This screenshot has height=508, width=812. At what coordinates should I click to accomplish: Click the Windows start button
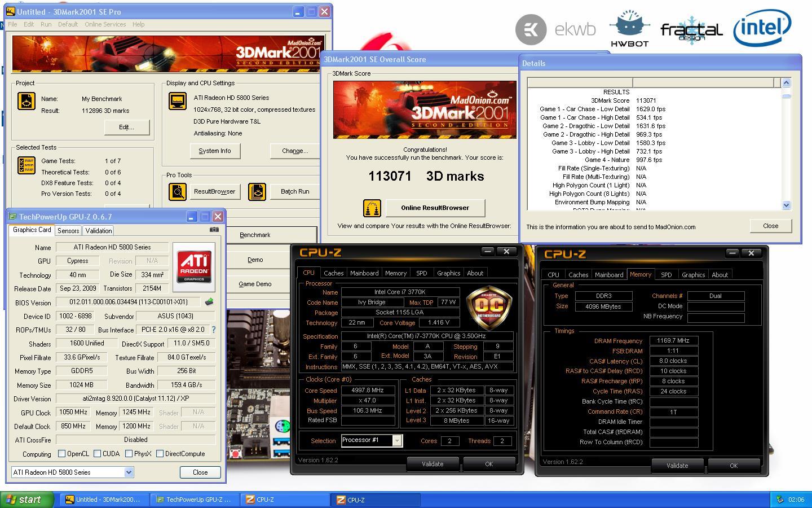[27, 500]
